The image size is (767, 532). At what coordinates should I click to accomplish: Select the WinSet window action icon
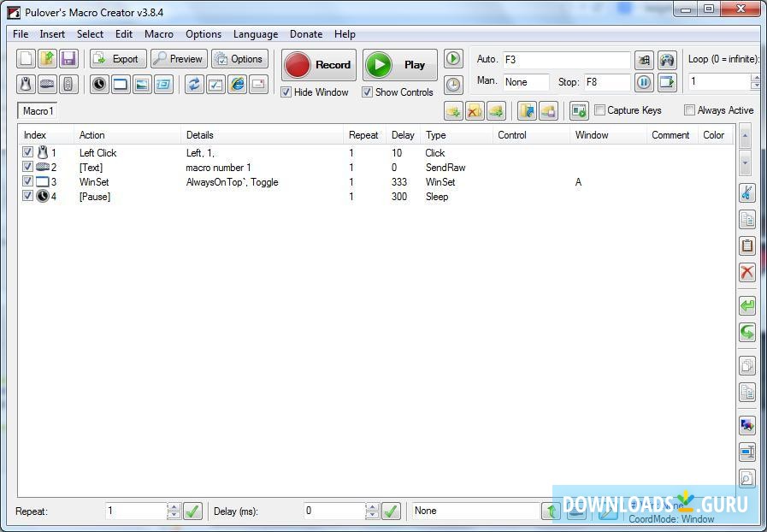[x=120, y=84]
